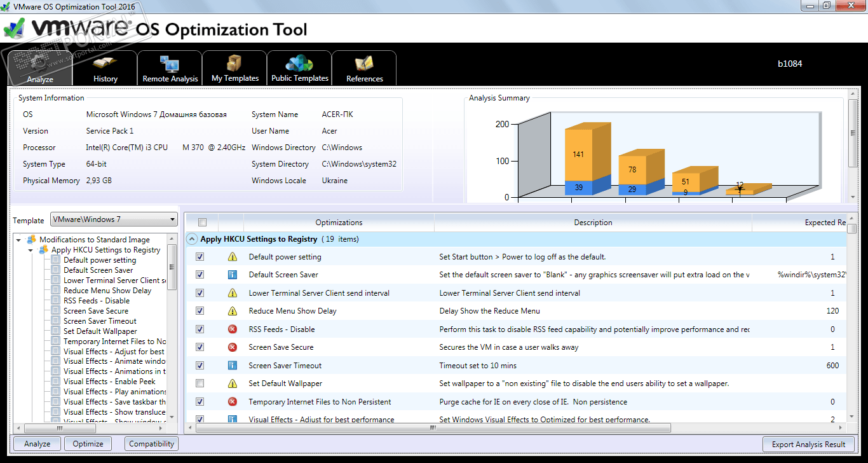
Task: Click Temporary Internet Files to Non Persistent text
Action: coord(320,402)
